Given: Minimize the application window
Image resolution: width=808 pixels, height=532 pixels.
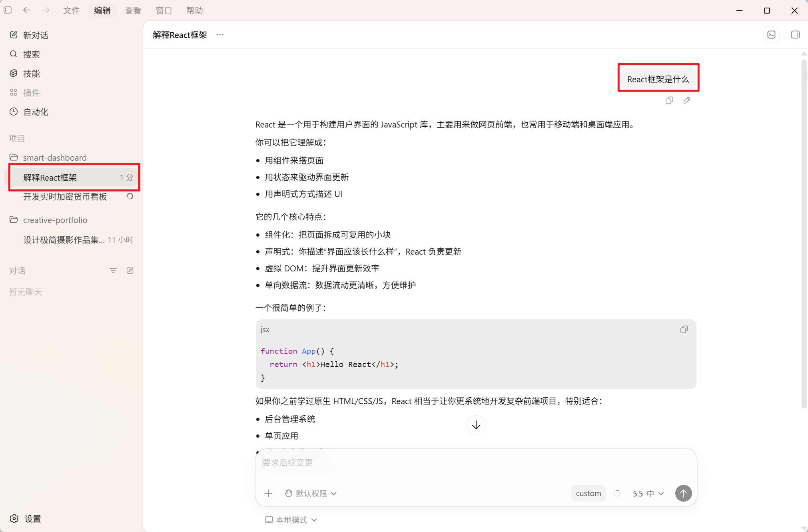Looking at the screenshot, I should coord(739,10).
